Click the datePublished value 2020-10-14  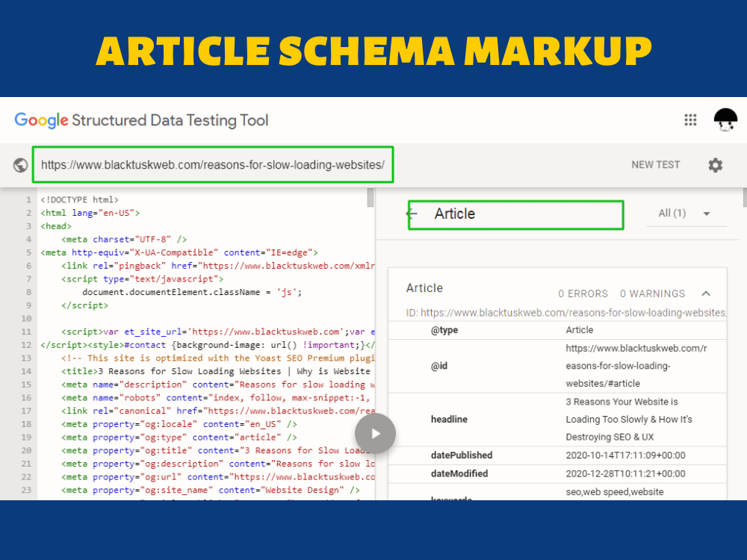[625, 455]
